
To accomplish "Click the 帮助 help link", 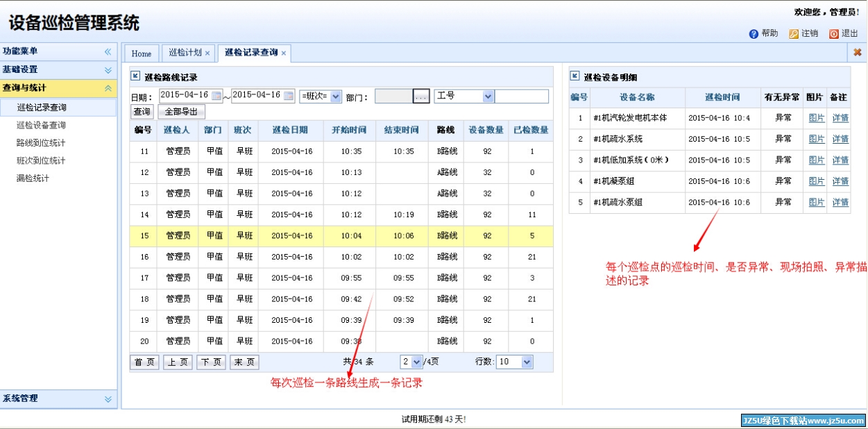I will pos(769,33).
